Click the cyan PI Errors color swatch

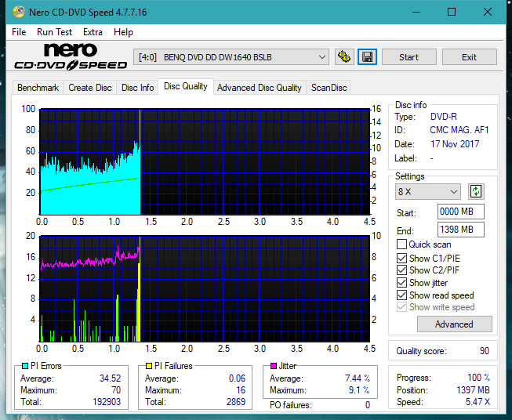click(25, 366)
